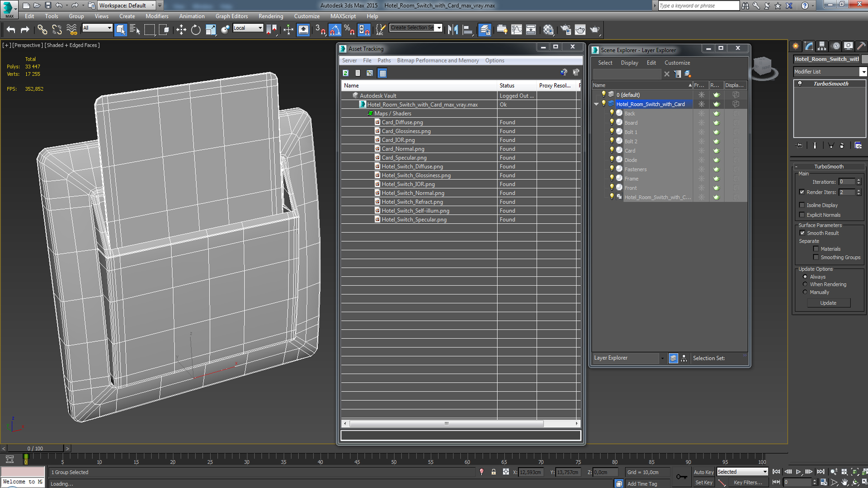Open the Material Editor icon

point(548,30)
